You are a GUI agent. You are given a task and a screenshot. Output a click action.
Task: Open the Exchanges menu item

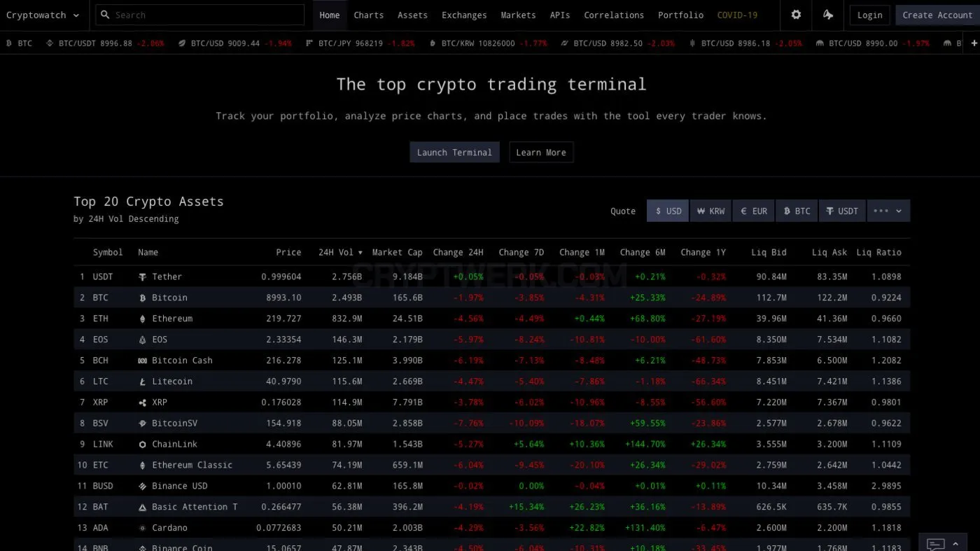pyautogui.click(x=464, y=15)
